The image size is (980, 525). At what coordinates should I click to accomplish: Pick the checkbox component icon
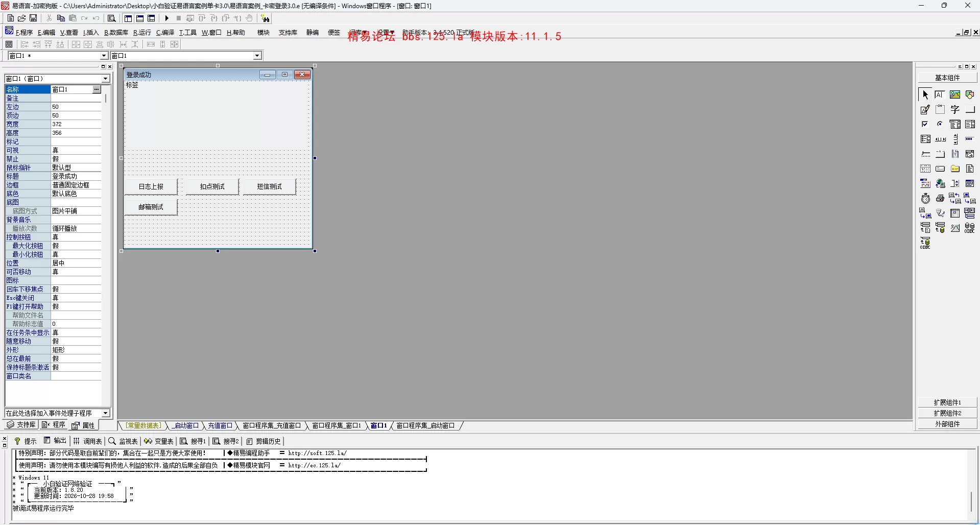[925, 124]
